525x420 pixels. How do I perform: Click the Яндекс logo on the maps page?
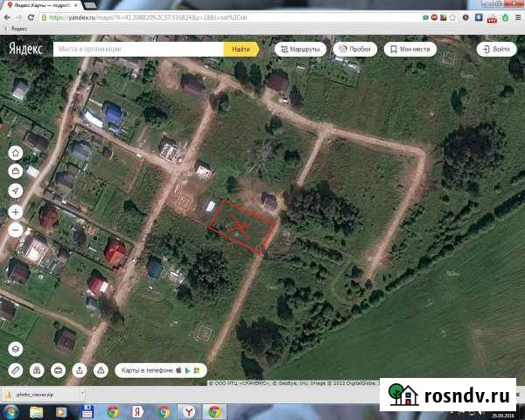[x=25, y=49]
